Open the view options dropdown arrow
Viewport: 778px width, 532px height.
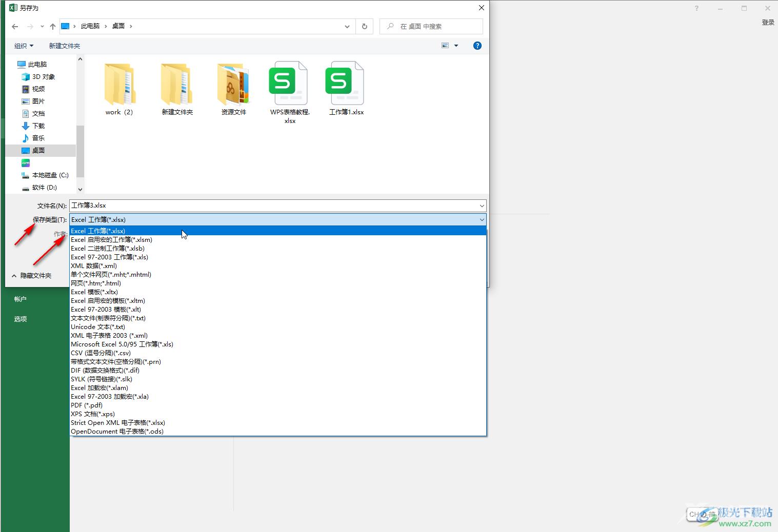click(456, 46)
